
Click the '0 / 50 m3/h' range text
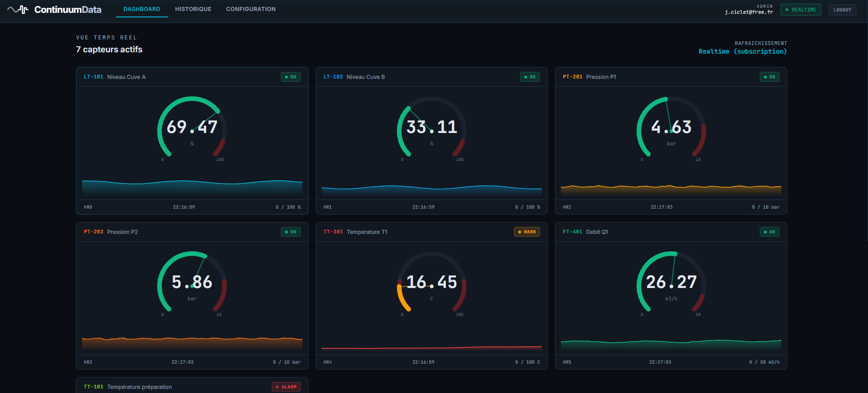(x=764, y=362)
